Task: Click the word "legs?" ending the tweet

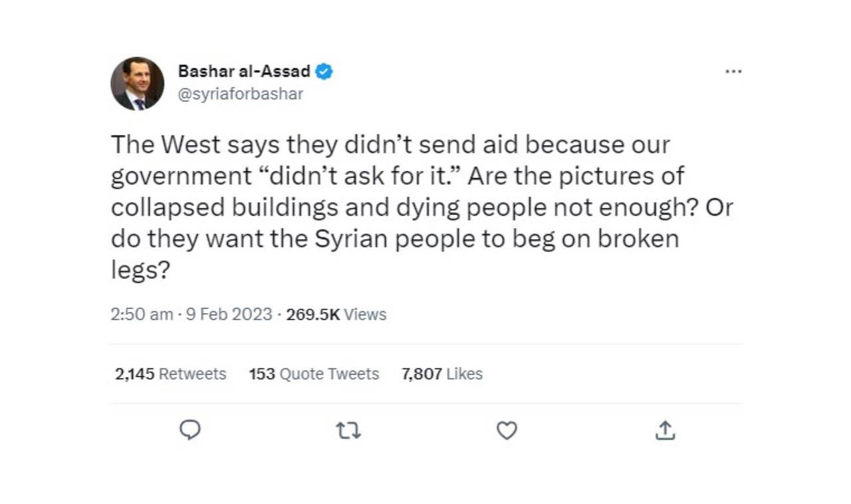Action: point(138,270)
